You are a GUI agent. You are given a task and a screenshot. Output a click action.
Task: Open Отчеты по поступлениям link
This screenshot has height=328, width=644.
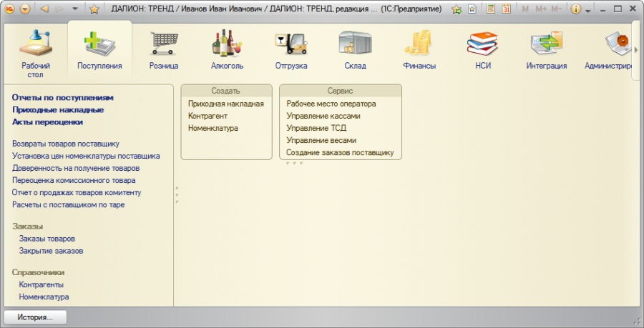point(63,98)
